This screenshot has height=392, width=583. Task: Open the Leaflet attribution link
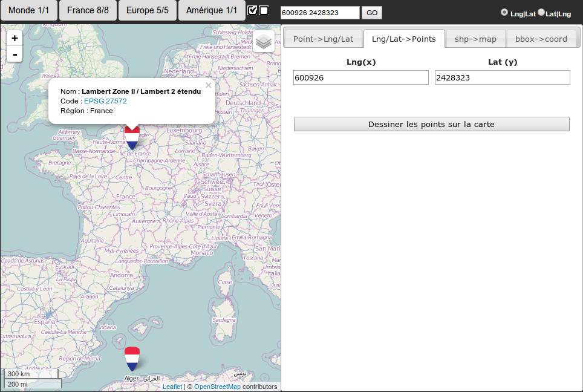[x=172, y=387]
